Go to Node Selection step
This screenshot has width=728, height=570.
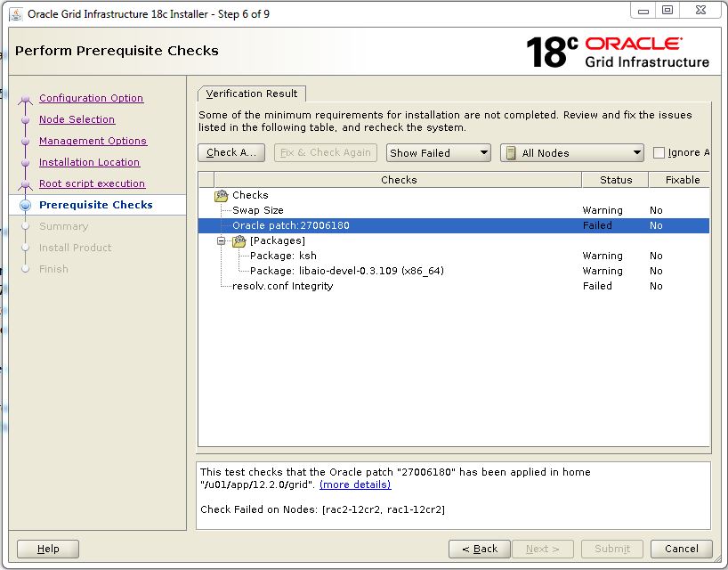tap(77, 119)
